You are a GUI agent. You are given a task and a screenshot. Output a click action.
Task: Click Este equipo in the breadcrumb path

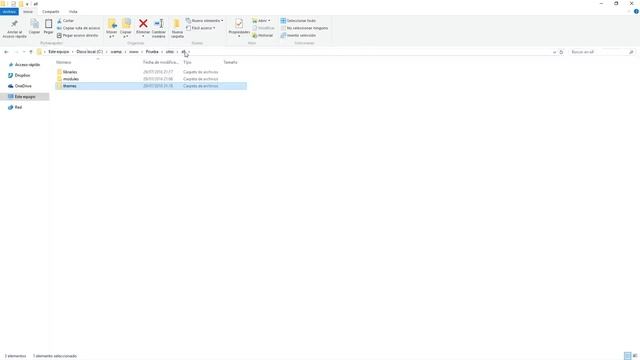coord(58,52)
